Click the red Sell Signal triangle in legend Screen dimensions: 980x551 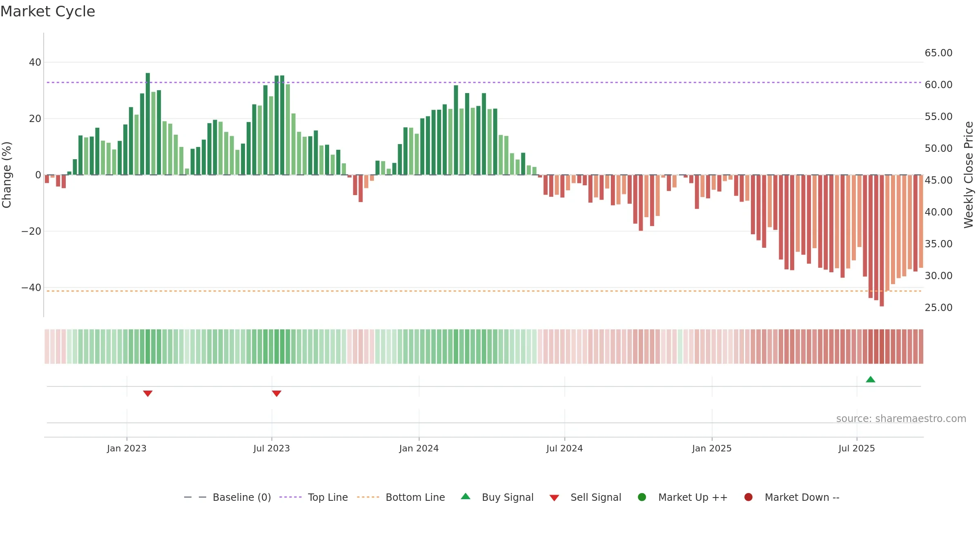point(554,498)
